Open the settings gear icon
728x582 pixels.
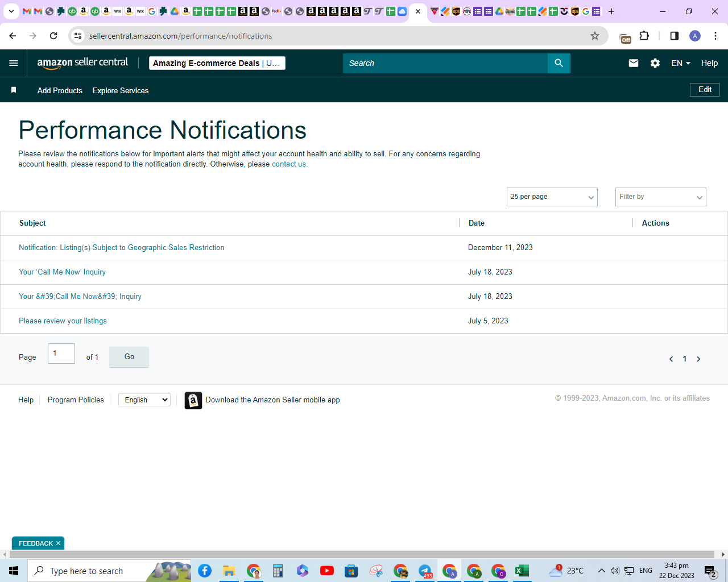[655, 63]
